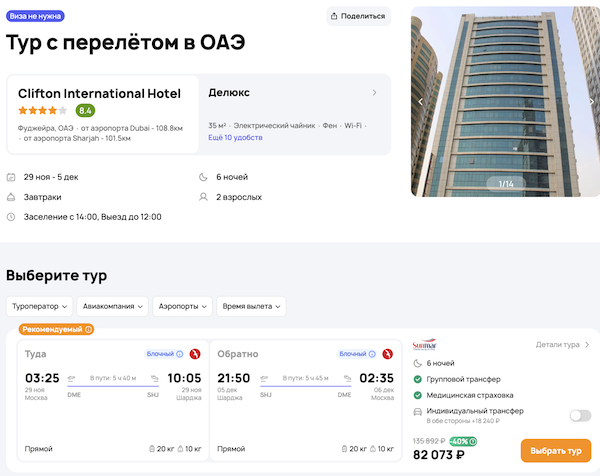Click the airline logo on Обратно flight
600x476 pixels.
coord(387,354)
